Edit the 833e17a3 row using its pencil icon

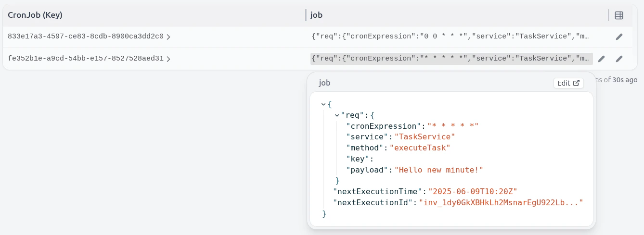[x=619, y=37]
